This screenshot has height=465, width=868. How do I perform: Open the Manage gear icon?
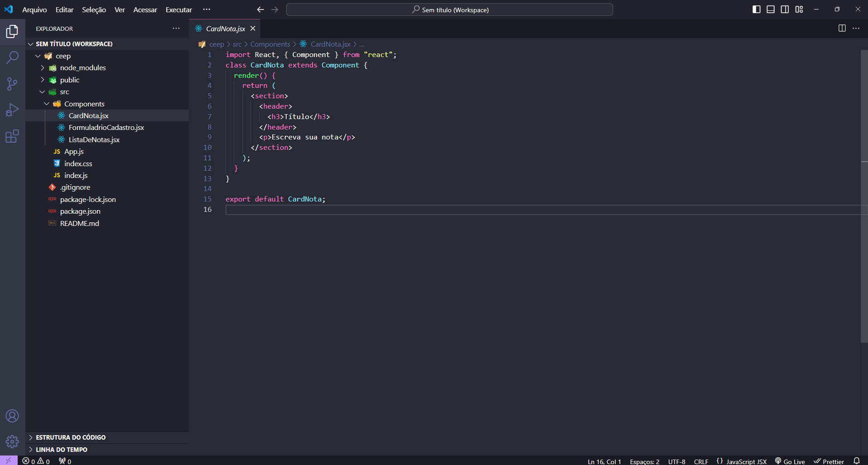pos(12,441)
